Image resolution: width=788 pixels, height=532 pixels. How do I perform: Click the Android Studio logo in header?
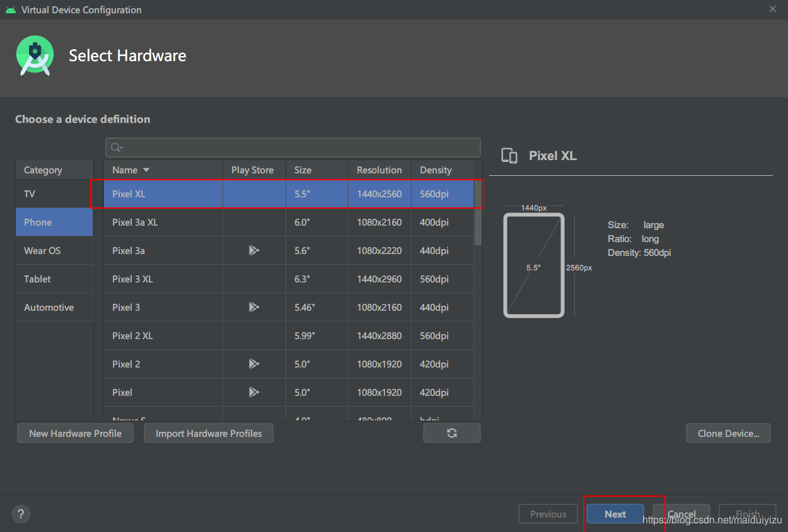(35, 55)
